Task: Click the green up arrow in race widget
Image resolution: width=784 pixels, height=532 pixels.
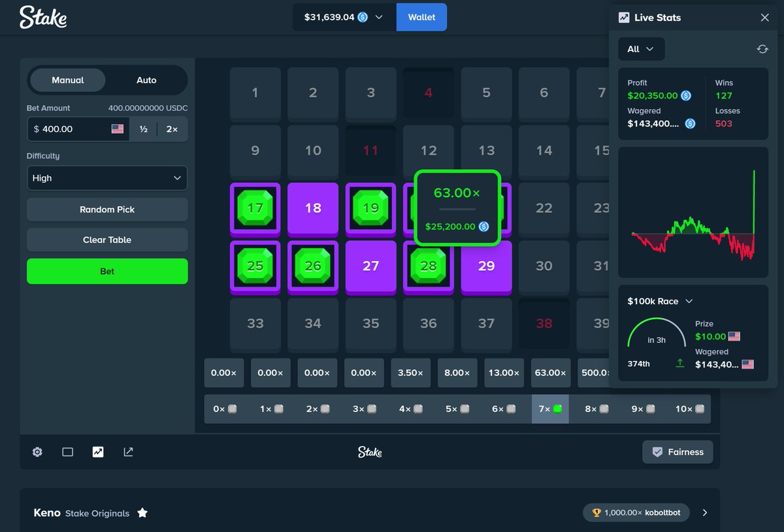Action: [x=680, y=364]
